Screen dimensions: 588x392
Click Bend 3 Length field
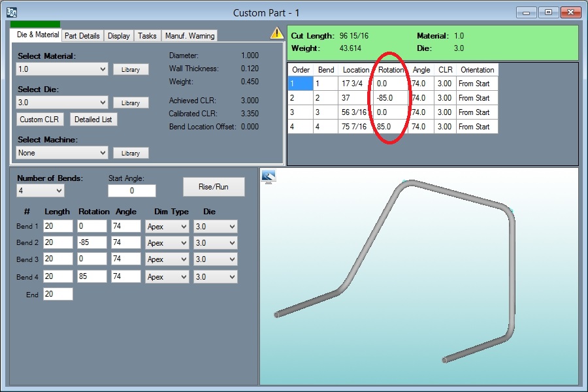[58, 259]
